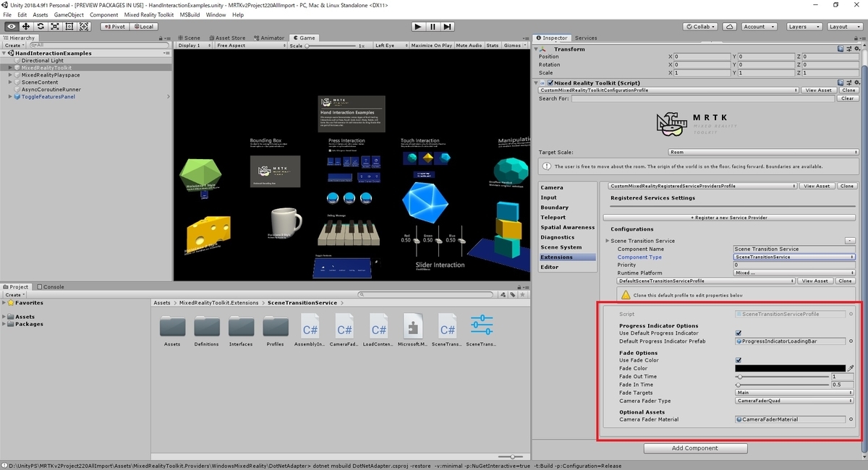Open Transform component presets icon
Screen dimensions: 868x470
coord(850,48)
